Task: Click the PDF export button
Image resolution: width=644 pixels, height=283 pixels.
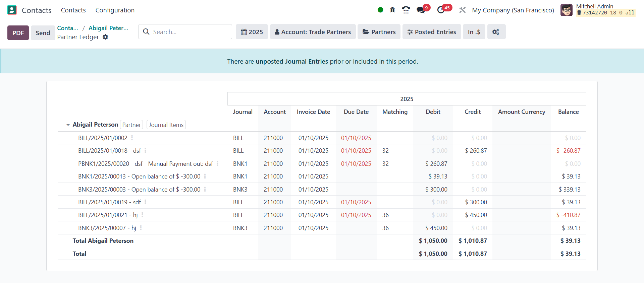Action: [18, 33]
